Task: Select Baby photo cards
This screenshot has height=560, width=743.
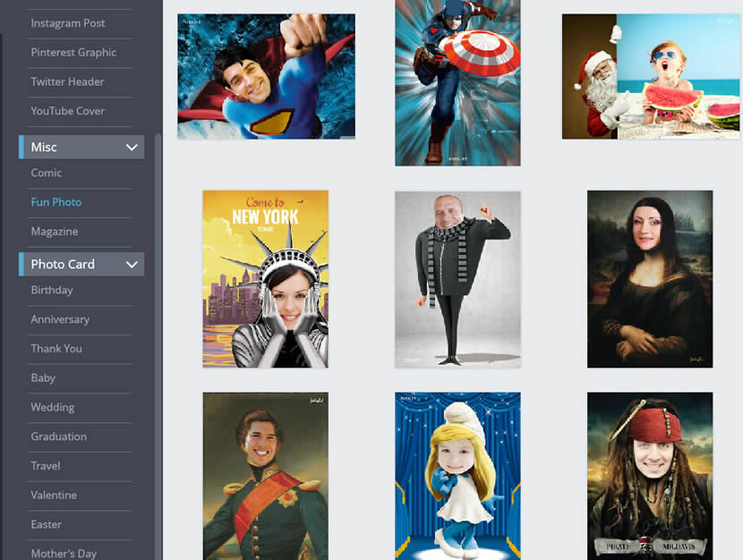Action: pyautogui.click(x=43, y=378)
